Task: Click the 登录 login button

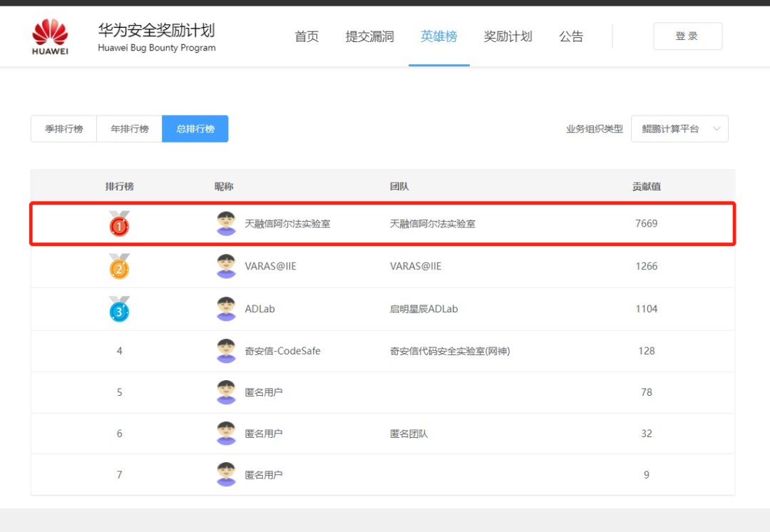Action: tap(687, 36)
